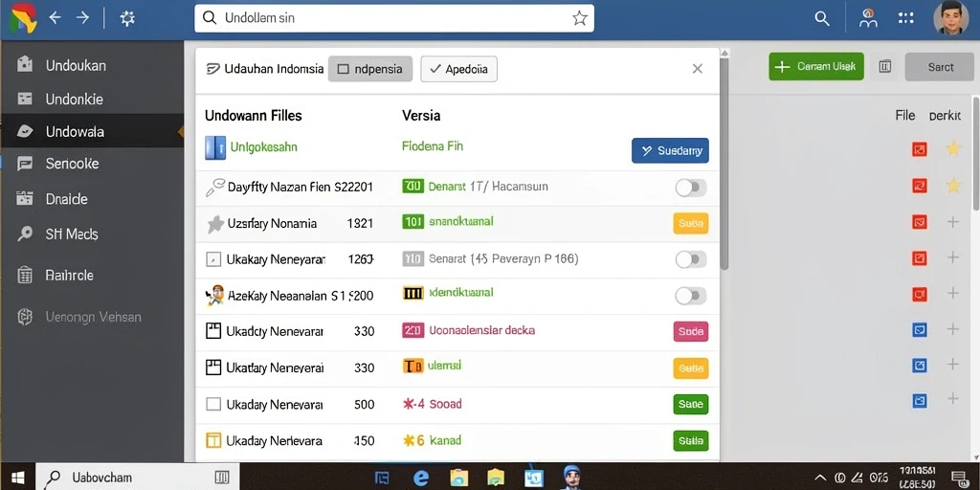Click the Sh Mecls key icon in sidebar
980x490 pixels.
click(25, 234)
